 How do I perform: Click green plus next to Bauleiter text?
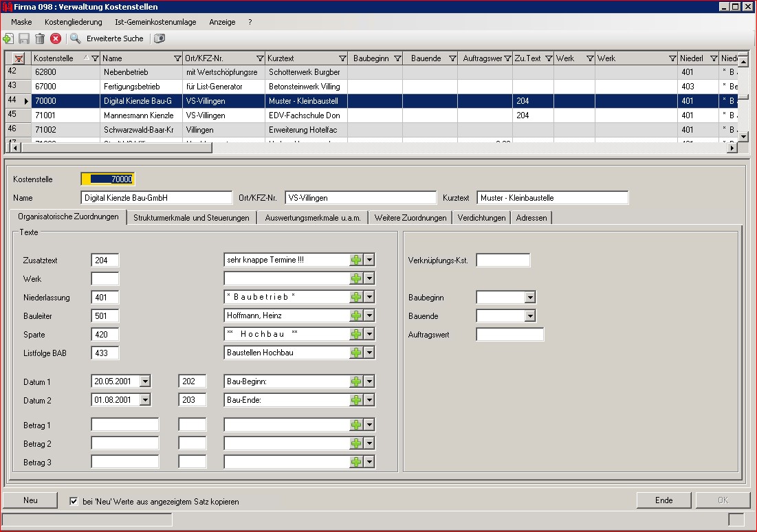click(x=356, y=315)
